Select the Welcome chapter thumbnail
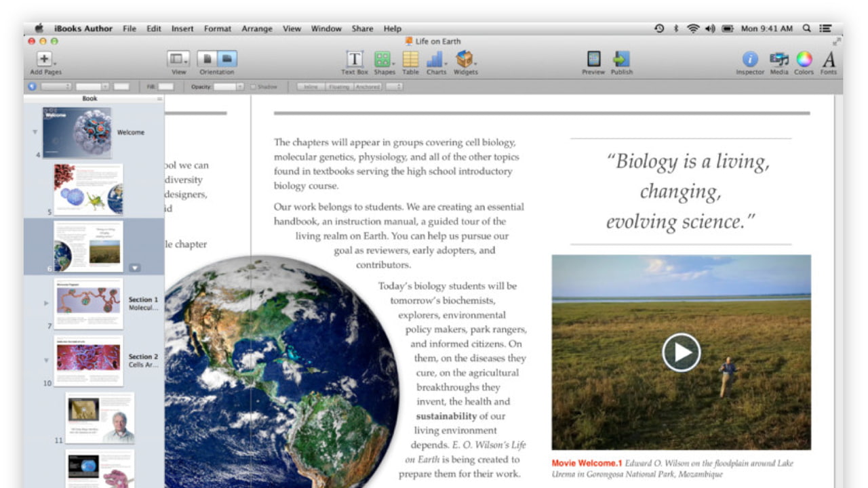 pos(77,133)
